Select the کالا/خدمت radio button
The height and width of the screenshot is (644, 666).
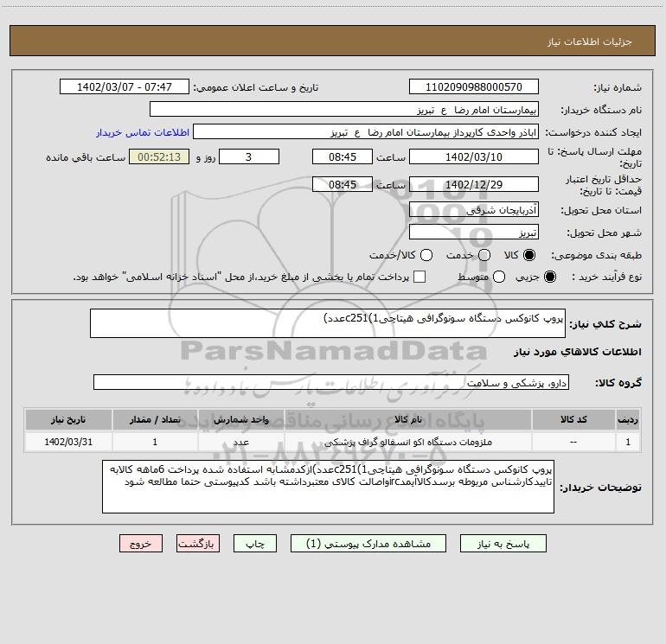[x=426, y=255]
